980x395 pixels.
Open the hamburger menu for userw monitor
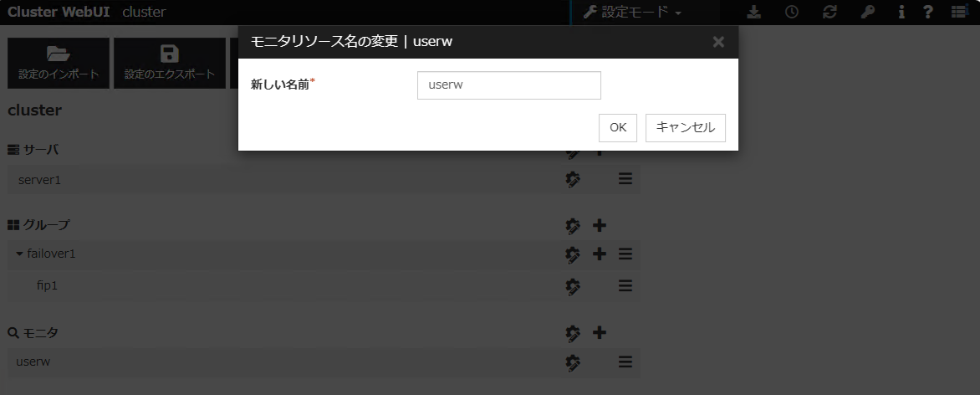[x=625, y=362]
